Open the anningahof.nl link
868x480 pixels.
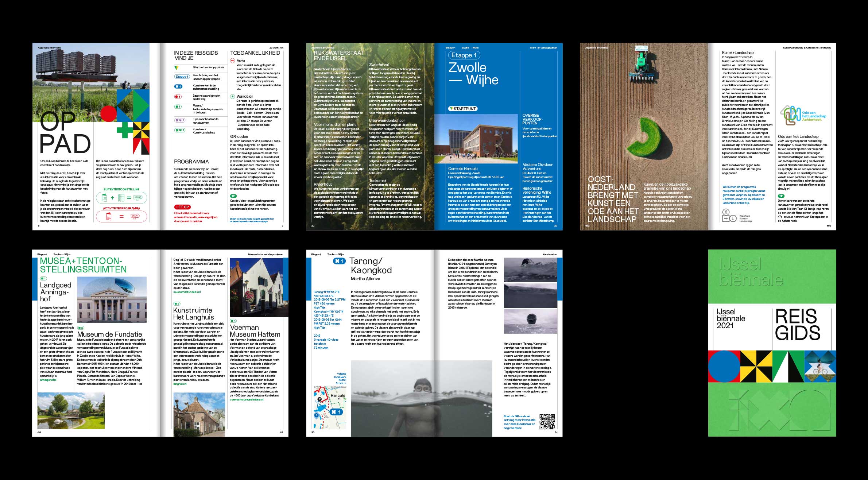tap(48, 380)
